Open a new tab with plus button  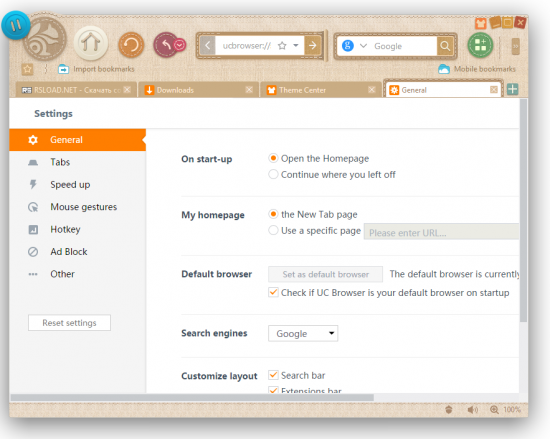(512, 89)
